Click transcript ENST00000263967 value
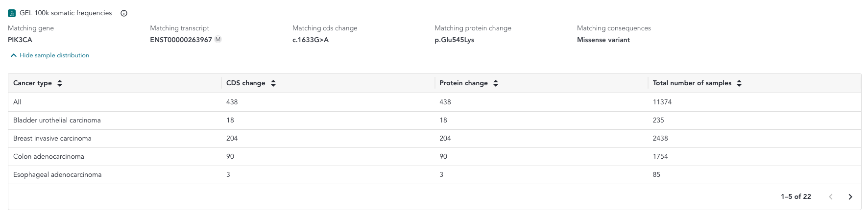This screenshot has width=868, height=218. click(181, 40)
